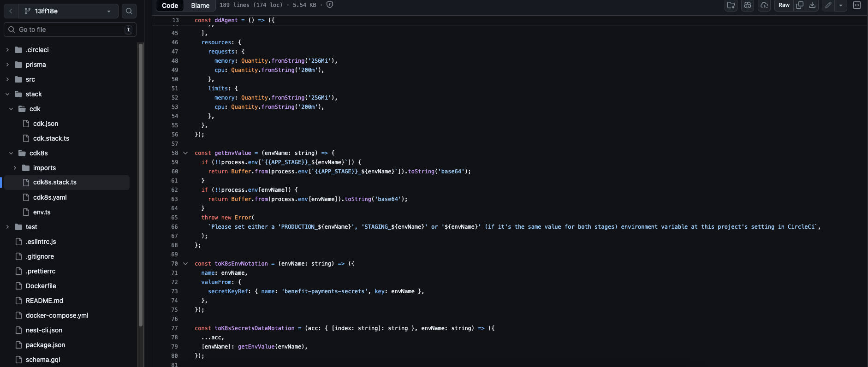Click the file icon beside env.ts
This screenshot has width=868, height=367.
coord(26,212)
